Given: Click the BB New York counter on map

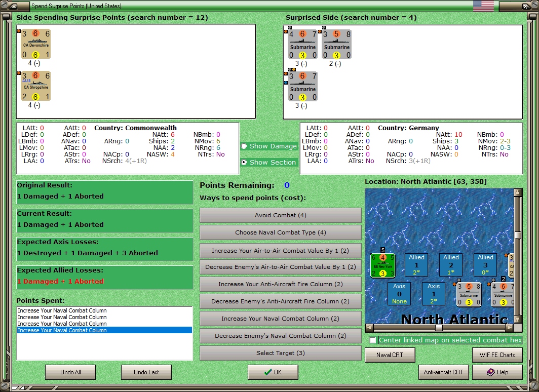Looking at the screenshot, I should tap(382, 265).
